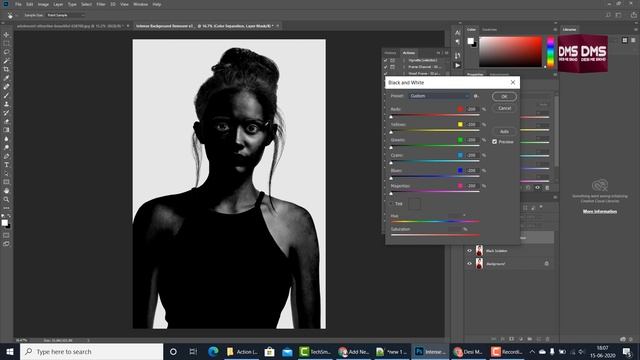
Task: Switch Libraries panel to grid view
Action: tap(624, 40)
